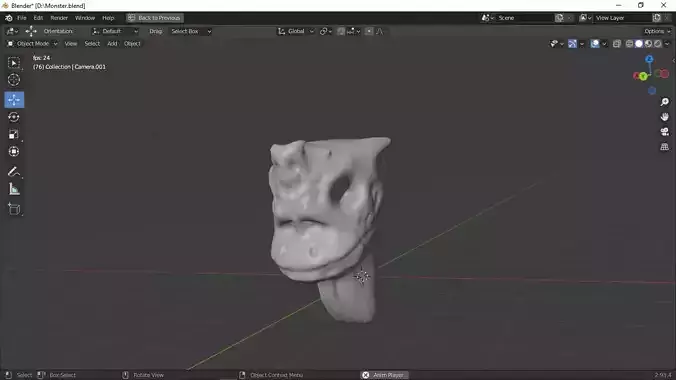The height and width of the screenshot is (380, 676).
Task: Select the Scale tool
Action: pos(14,134)
